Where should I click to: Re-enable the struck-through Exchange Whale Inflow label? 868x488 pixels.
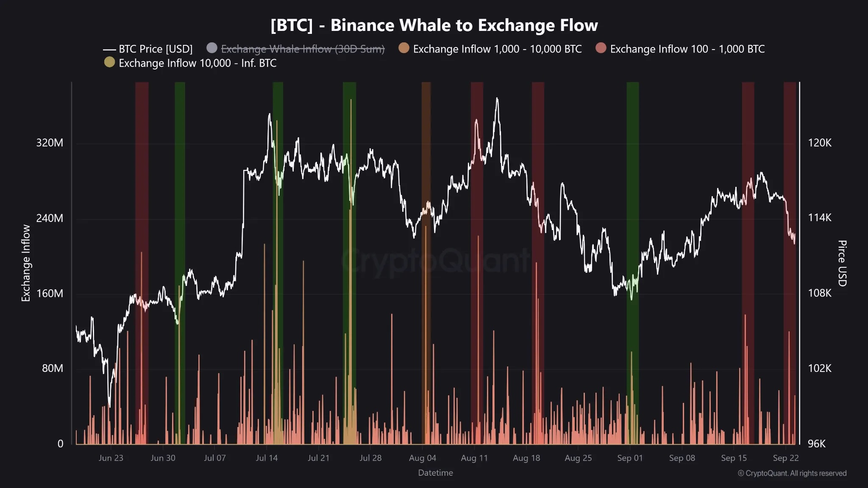point(303,49)
